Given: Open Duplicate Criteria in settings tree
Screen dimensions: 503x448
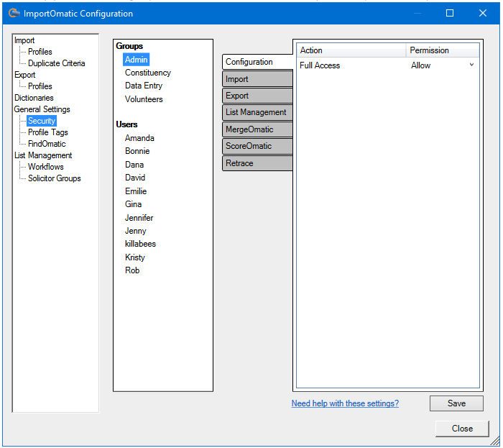Looking at the screenshot, I should point(57,63).
